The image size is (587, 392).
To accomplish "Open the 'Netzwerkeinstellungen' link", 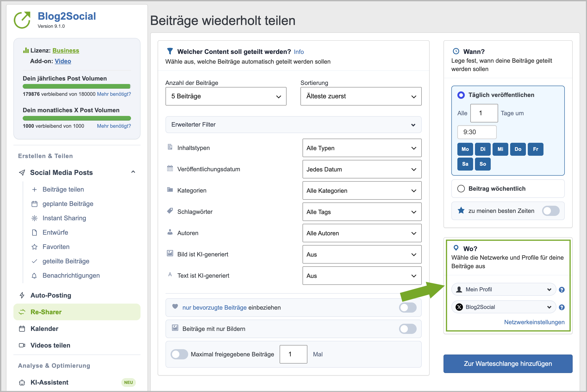I will (x=534, y=322).
